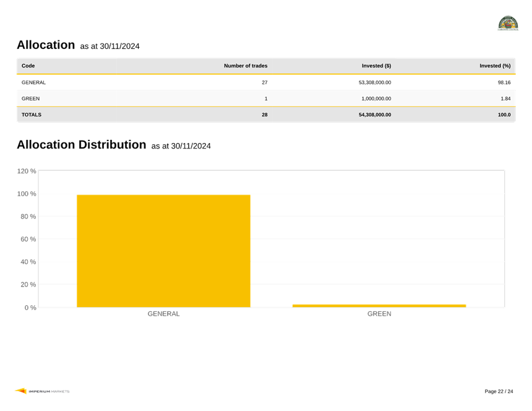The image size is (532, 411).
Task: Click the 28 total trades value
Action: click(265, 115)
